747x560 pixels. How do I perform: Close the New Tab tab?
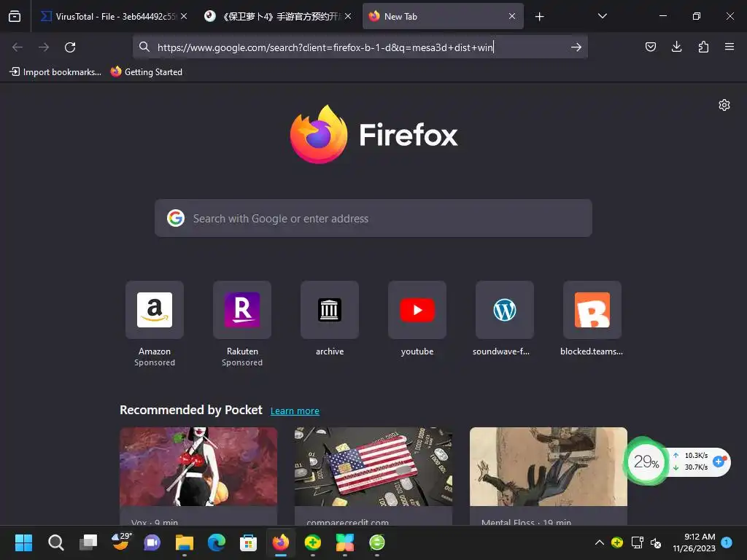512,16
